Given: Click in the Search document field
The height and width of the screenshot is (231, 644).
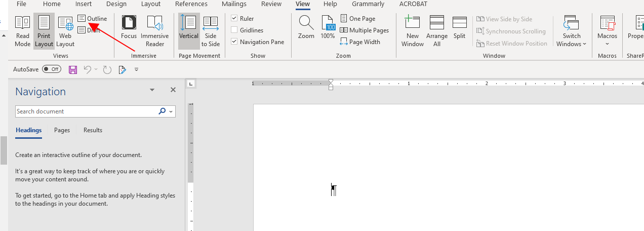Looking at the screenshot, I should point(85,111).
